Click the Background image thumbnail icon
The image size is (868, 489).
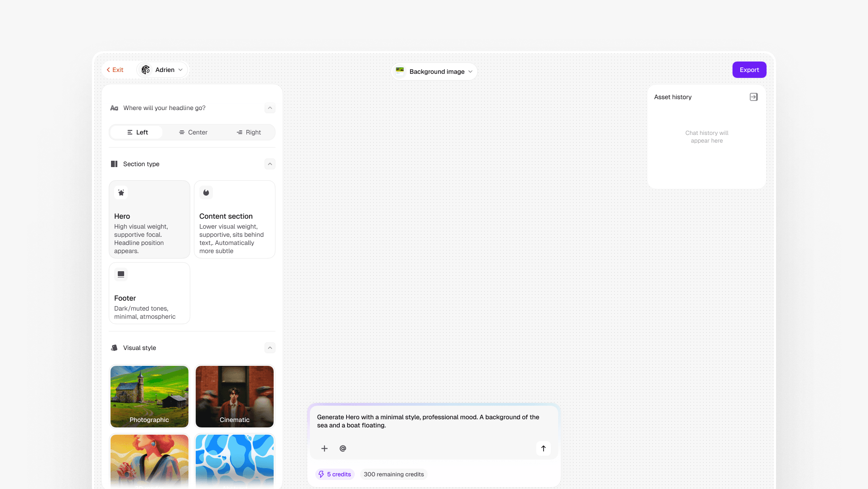[x=400, y=71]
